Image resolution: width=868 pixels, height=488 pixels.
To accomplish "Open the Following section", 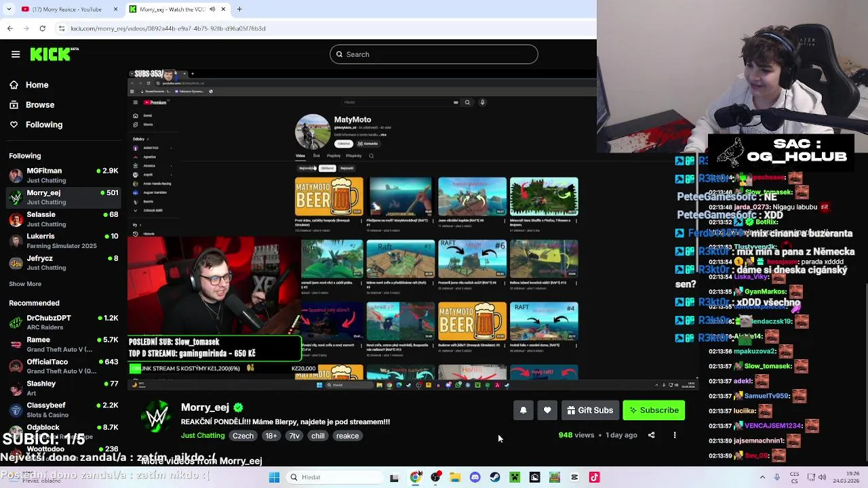I will pyautogui.click(x=35, y=125).
